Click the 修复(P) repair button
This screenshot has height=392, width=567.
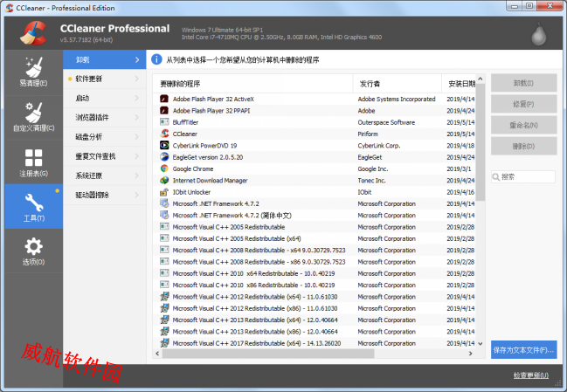coord(523,104)
